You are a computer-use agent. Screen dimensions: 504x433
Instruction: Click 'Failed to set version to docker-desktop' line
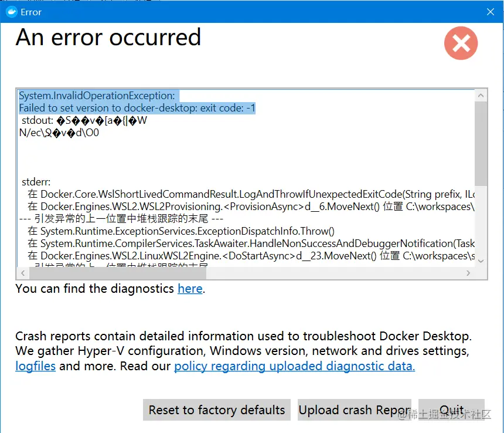pos(137,108)
